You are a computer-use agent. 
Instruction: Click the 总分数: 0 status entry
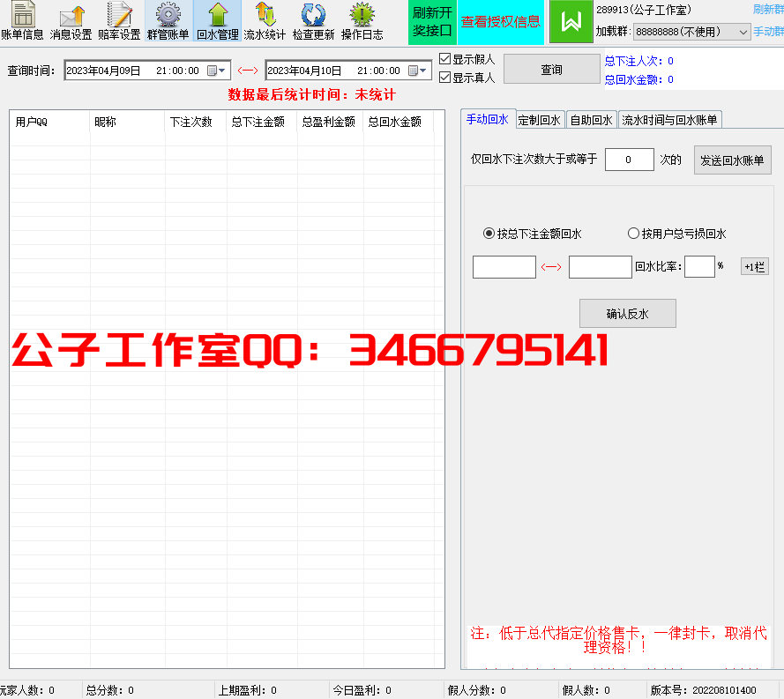(x=110, y=690)
